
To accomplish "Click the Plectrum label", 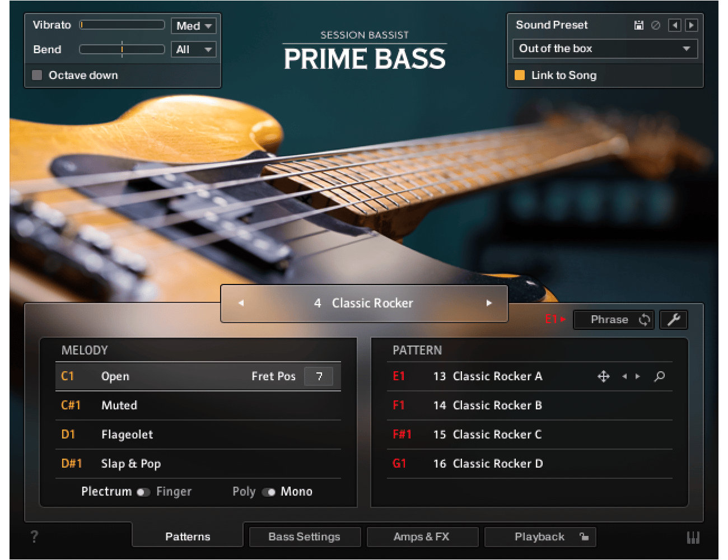I will (106, 492).
